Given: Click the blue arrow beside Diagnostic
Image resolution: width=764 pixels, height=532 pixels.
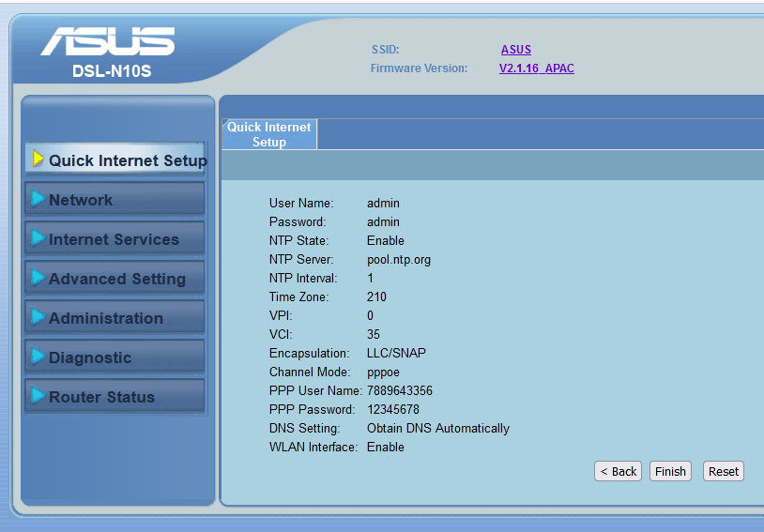Looking at the screenshot, I should pyautogui.click(x=38, y=357).
